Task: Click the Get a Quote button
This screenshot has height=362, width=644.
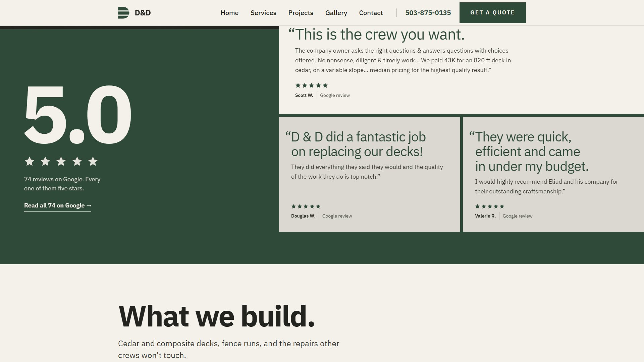Action: 492,13
